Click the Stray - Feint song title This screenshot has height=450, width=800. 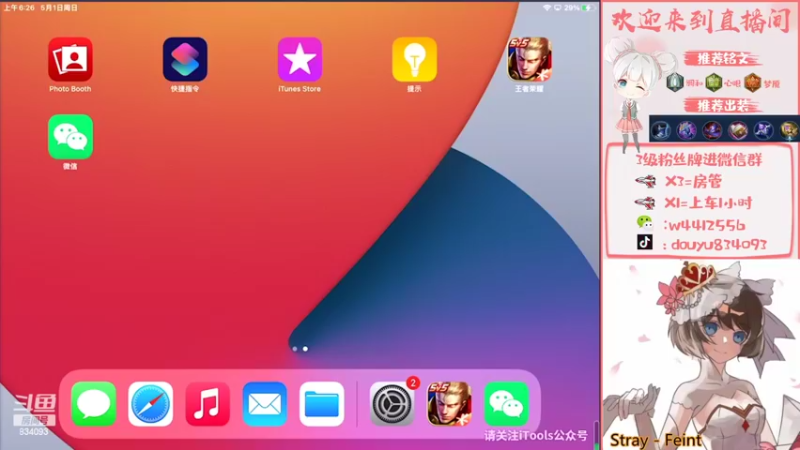656,440
